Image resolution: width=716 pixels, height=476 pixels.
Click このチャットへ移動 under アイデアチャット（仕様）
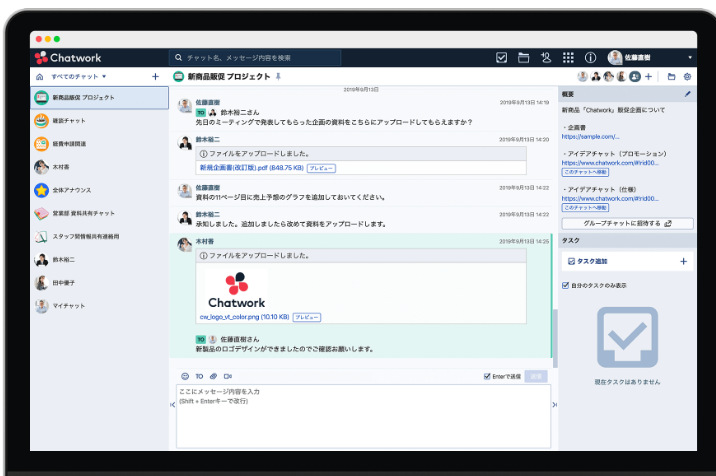pyautogui.click(x=585, y=208)
